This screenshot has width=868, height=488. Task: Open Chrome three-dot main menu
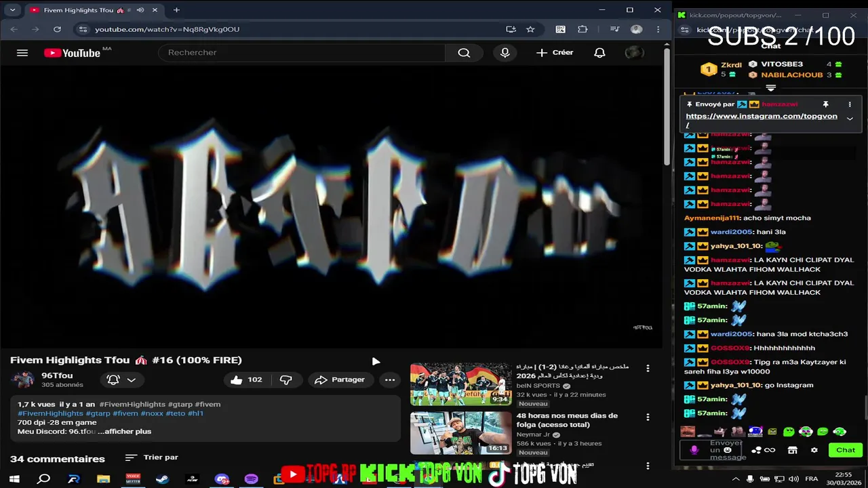click(x=658, y=29)
